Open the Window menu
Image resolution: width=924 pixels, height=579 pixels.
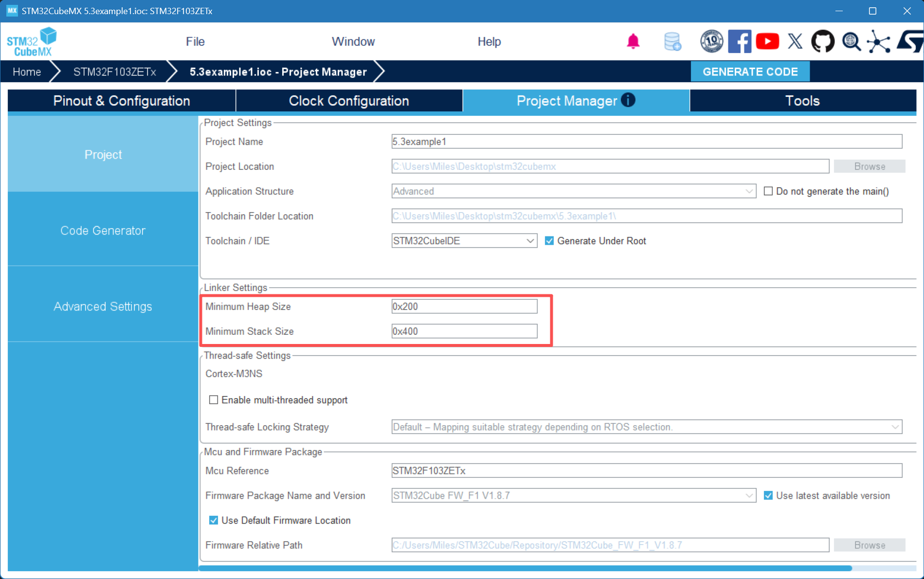pyautogui.click(x=353, y=41)
